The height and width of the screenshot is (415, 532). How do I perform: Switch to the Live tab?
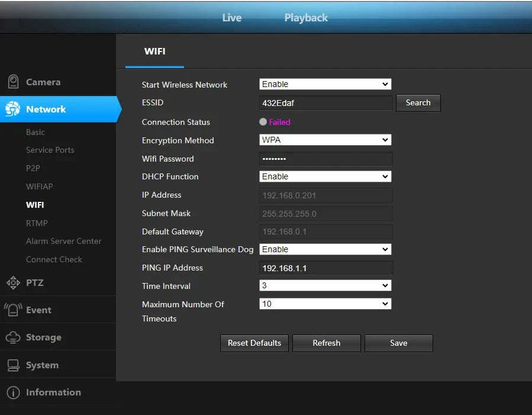point(231,18)
